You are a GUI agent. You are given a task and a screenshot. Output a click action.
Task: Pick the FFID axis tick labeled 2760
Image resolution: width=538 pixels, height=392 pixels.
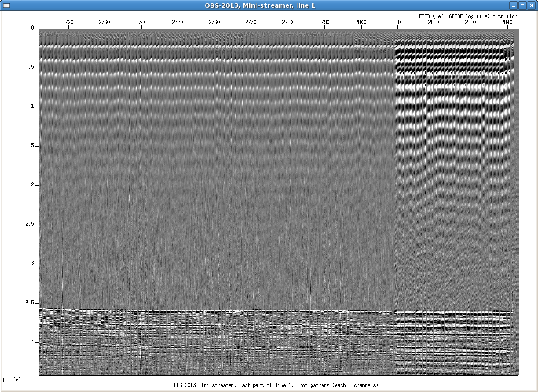point(214,22)
